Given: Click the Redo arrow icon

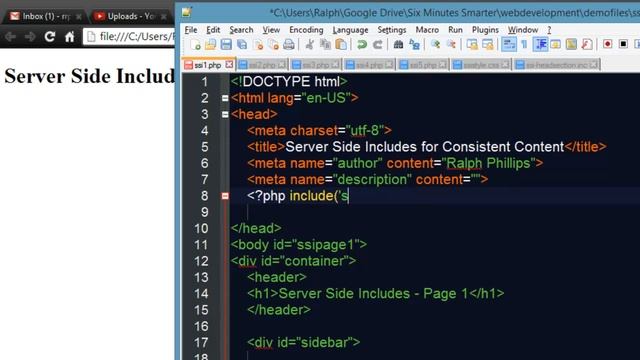Looking at the screenshot, I should pyautogui.click(x=378, y=44).
